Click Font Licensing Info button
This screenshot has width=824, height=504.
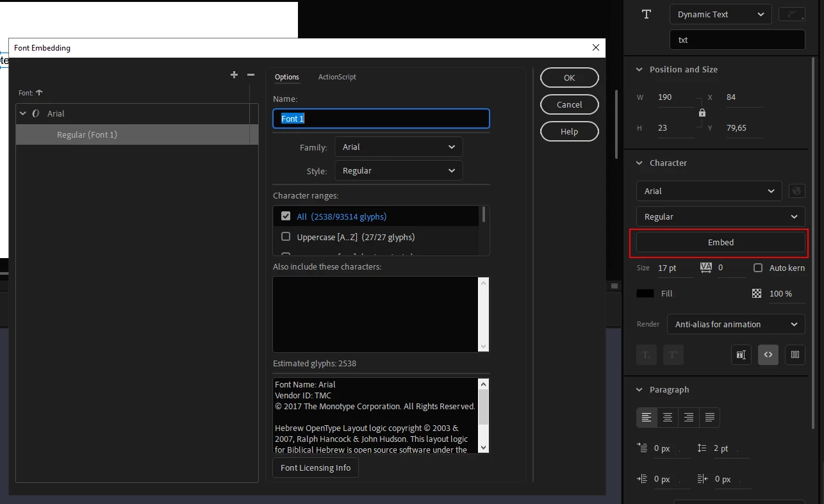coord(316,467)
